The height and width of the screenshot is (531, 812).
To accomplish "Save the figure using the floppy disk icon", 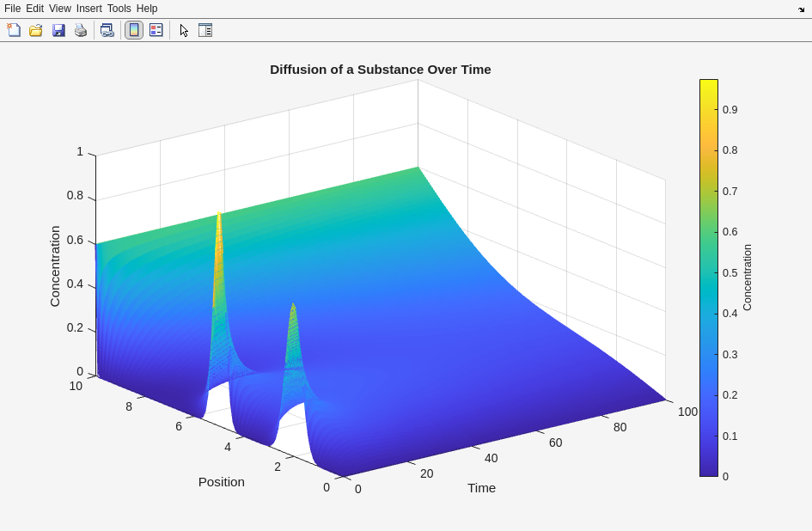I will point(58,30).
